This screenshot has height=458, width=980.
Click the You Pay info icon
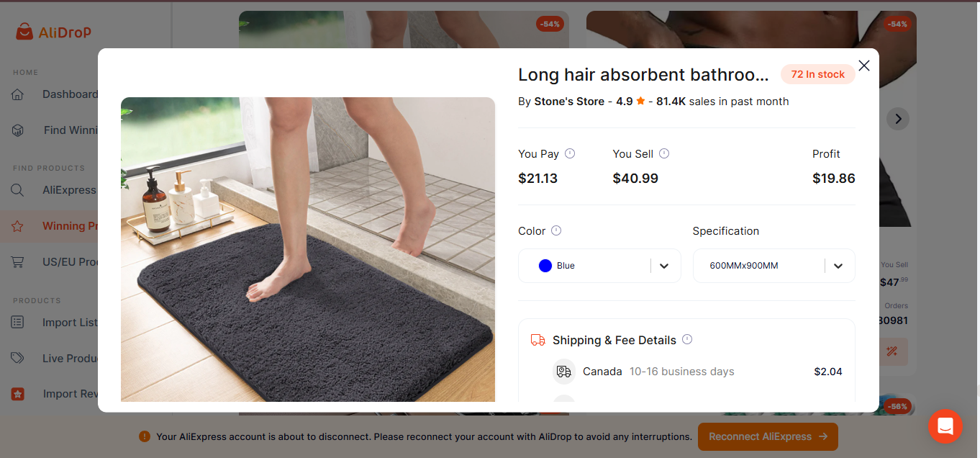pos(570,153)
